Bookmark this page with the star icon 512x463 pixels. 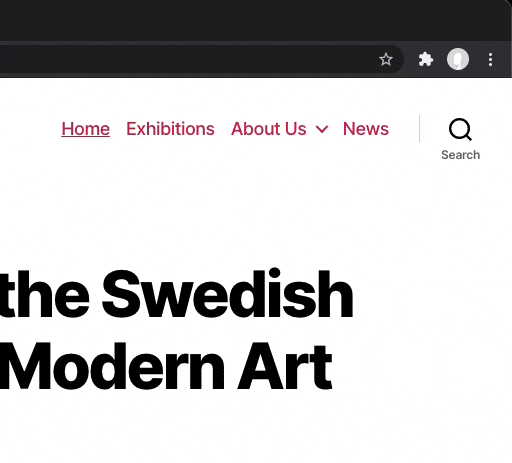[386, 60]
